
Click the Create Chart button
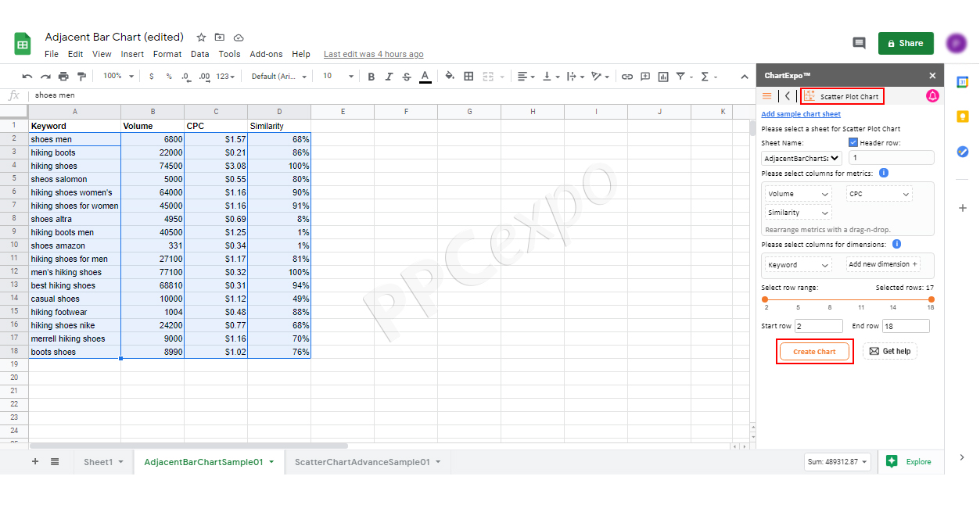(x=814, y=352)
